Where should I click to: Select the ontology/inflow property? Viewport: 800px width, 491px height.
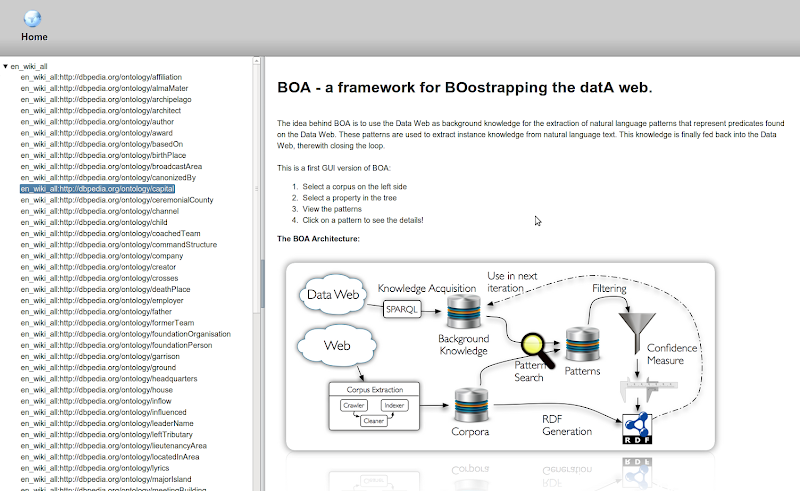[96, 401]
